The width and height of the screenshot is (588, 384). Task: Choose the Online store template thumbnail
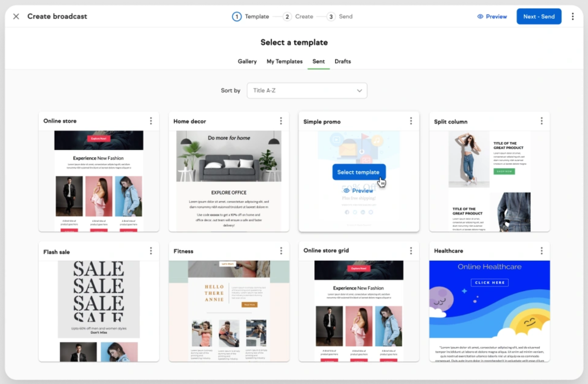[x=99, y=181]
